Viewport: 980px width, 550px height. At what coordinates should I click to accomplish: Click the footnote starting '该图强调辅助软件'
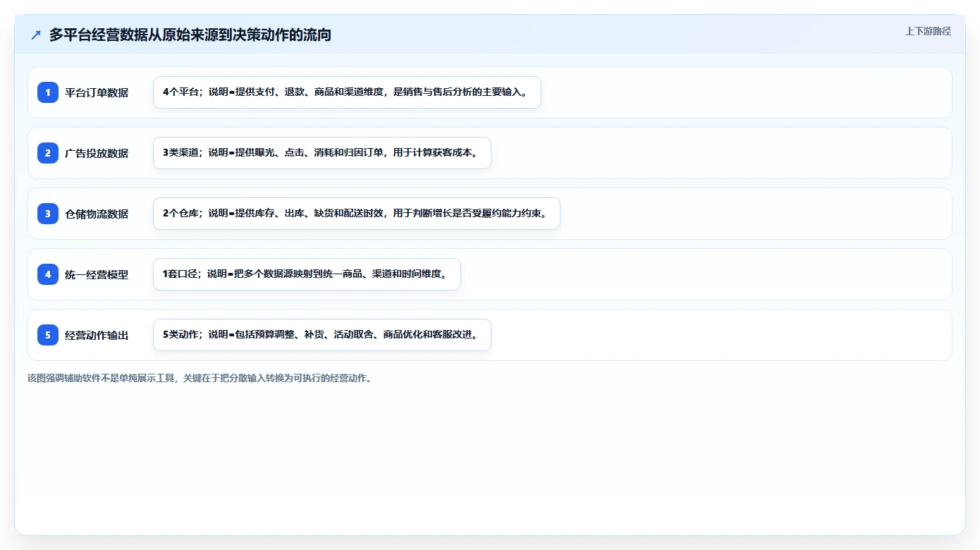tap(200, 378)
